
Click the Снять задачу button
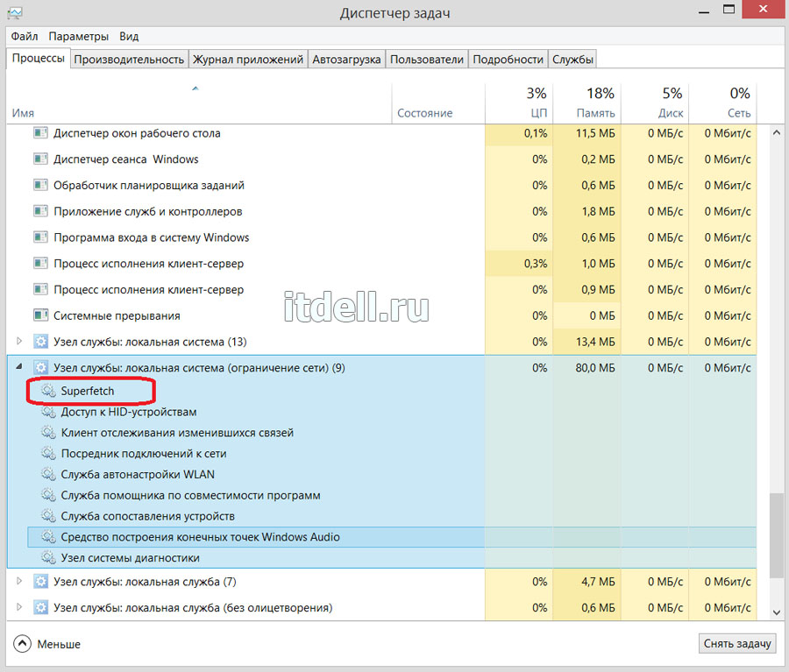pyautogui.click(x=737, y=643)
